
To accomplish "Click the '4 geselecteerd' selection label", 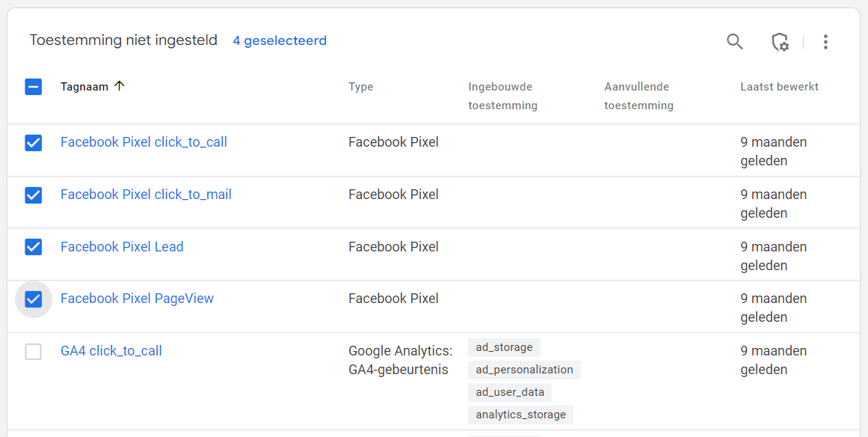I will 280,40.
